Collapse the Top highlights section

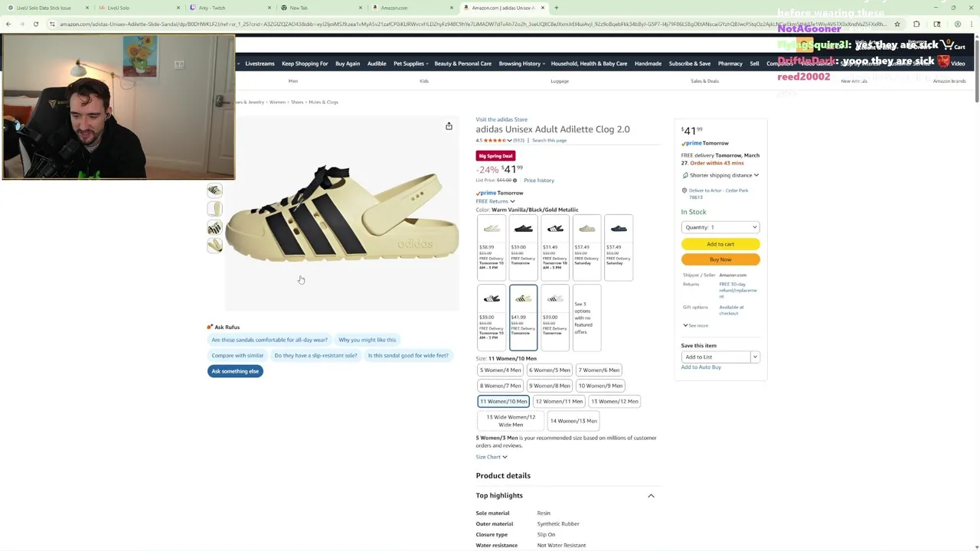(x=651, y=496)
